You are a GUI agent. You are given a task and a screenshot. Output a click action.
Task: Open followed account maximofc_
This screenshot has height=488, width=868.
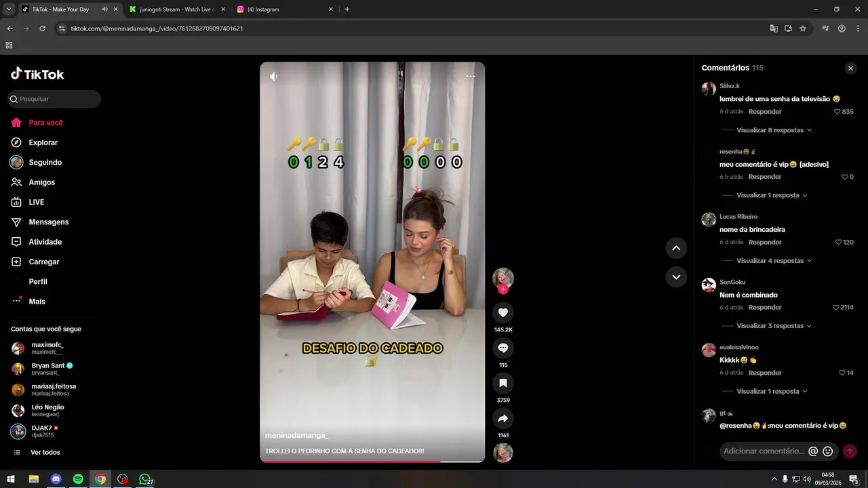[x=47, y=348]
